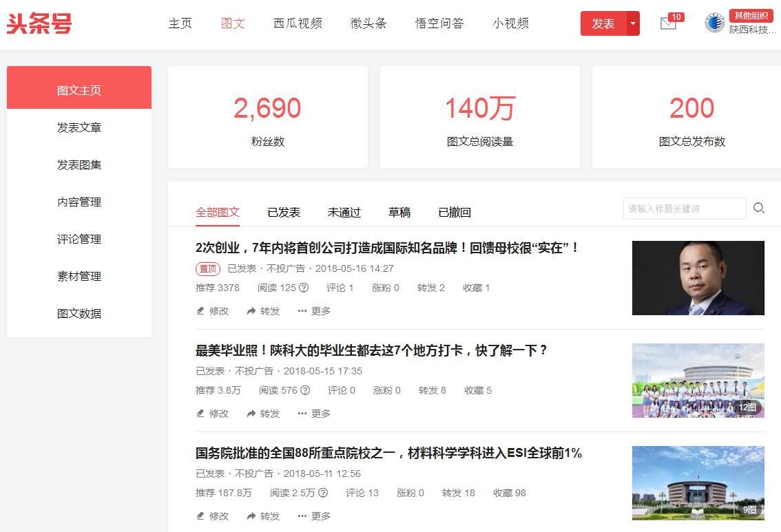Viewport: 781px width, 532px height.
Task: Click the graduation group photo thumbnail
Action: click(698, 381)
